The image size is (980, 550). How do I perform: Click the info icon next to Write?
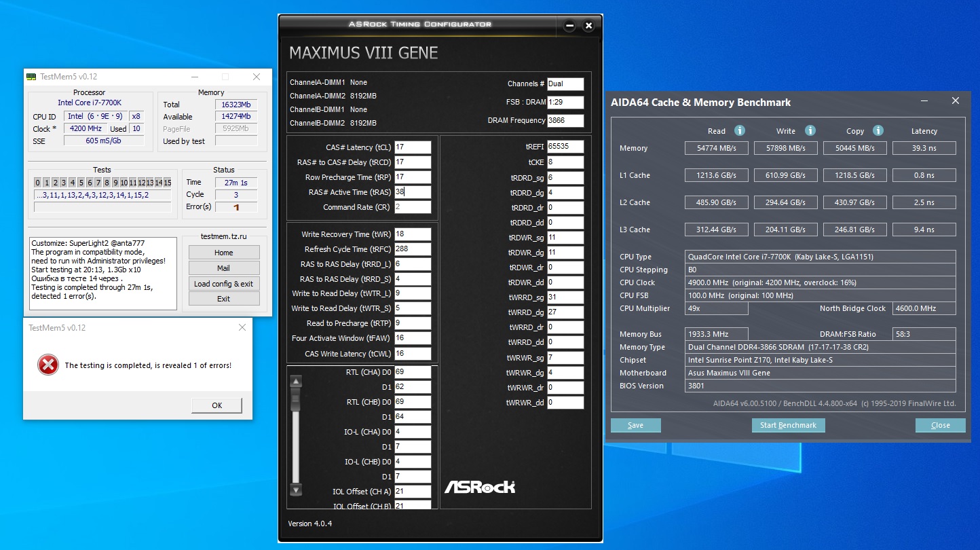810,130
